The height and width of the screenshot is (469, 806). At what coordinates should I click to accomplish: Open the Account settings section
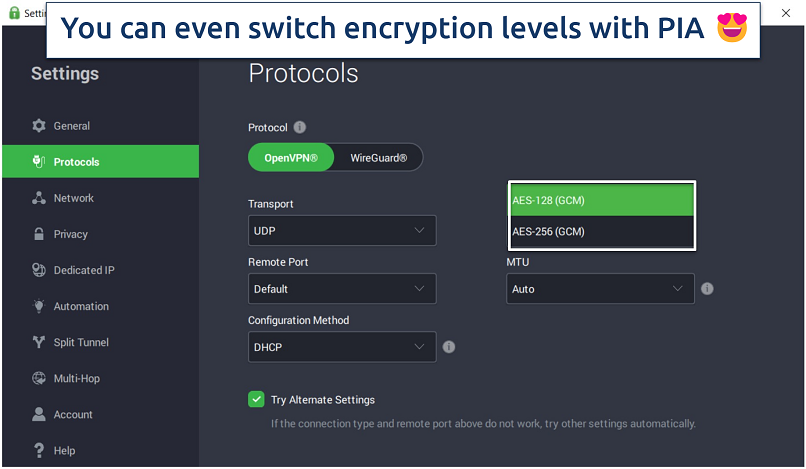[72, 415]
